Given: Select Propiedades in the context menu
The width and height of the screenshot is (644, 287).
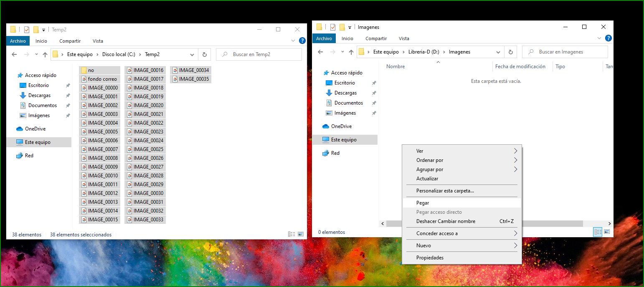Looking at the screenshot, I should pyautogui.click(x=461, y=258).
